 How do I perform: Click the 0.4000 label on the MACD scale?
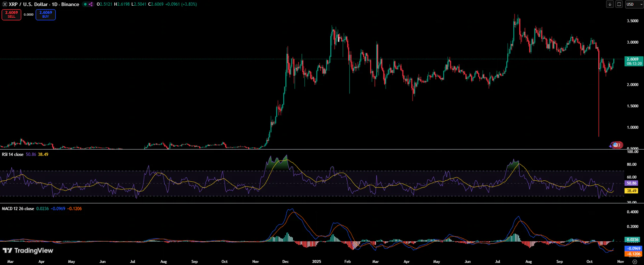tap(633, 212)
